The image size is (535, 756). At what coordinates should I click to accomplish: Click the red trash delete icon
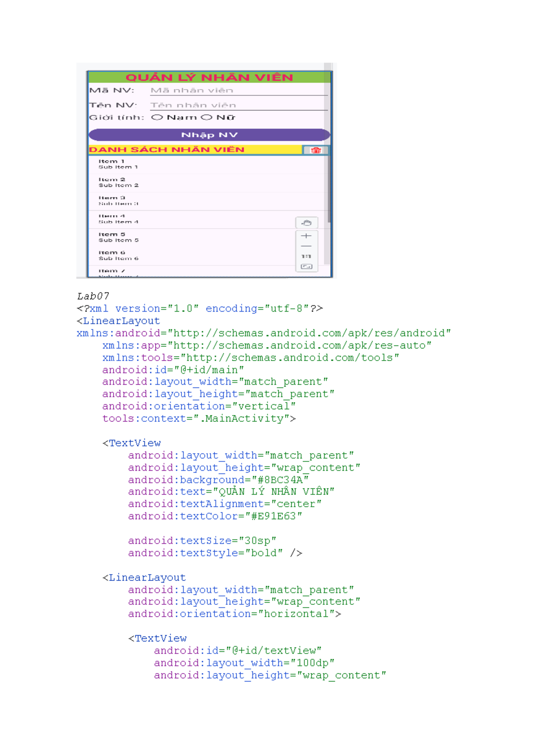click(x=316, y=150)
